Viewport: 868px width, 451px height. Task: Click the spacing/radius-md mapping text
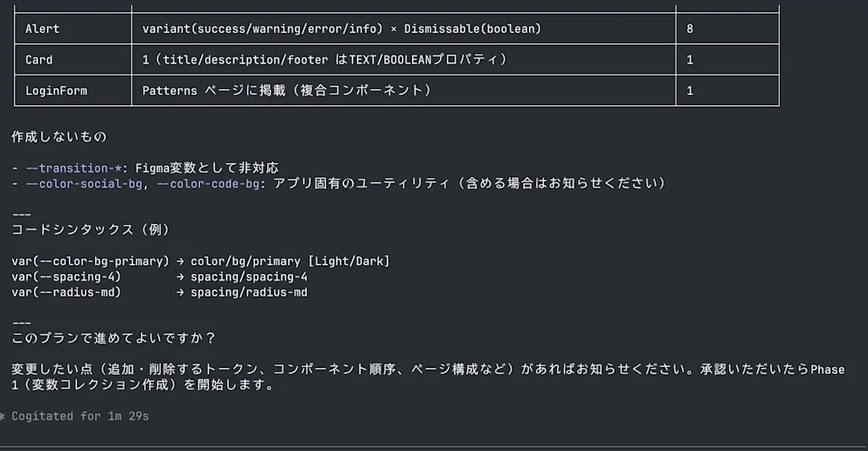249,292
